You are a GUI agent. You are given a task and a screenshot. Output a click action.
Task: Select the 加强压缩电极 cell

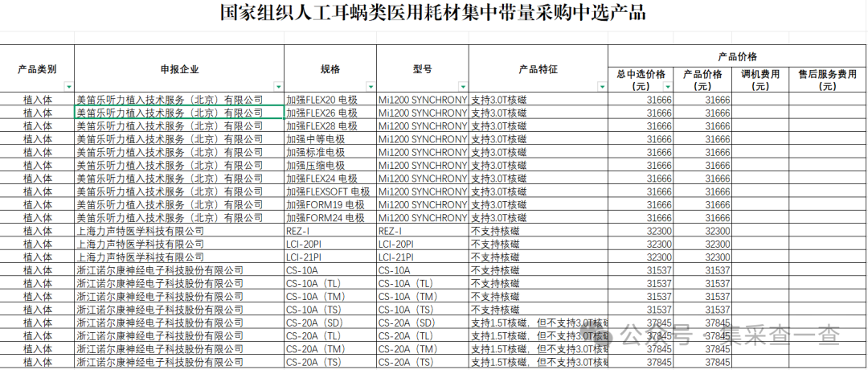click(x=330, y=165)
